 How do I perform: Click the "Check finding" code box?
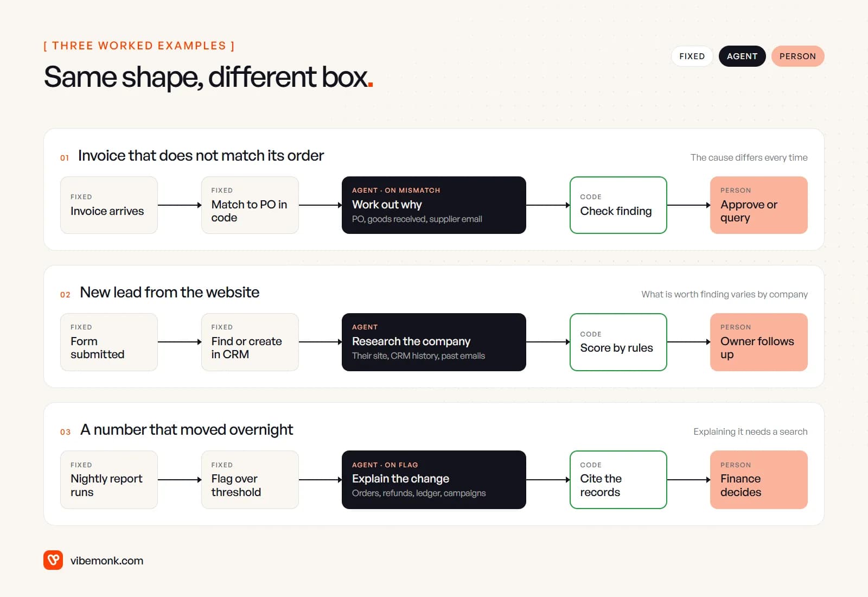click(618, 205)
